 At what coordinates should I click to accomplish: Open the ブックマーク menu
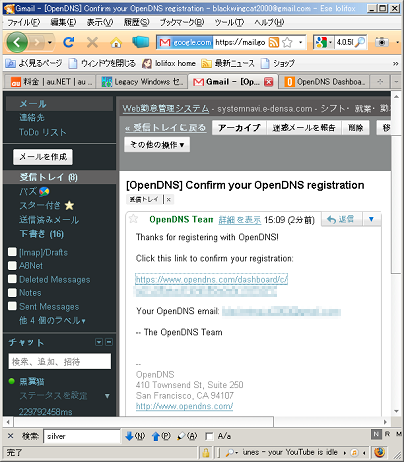pos(182,22)
